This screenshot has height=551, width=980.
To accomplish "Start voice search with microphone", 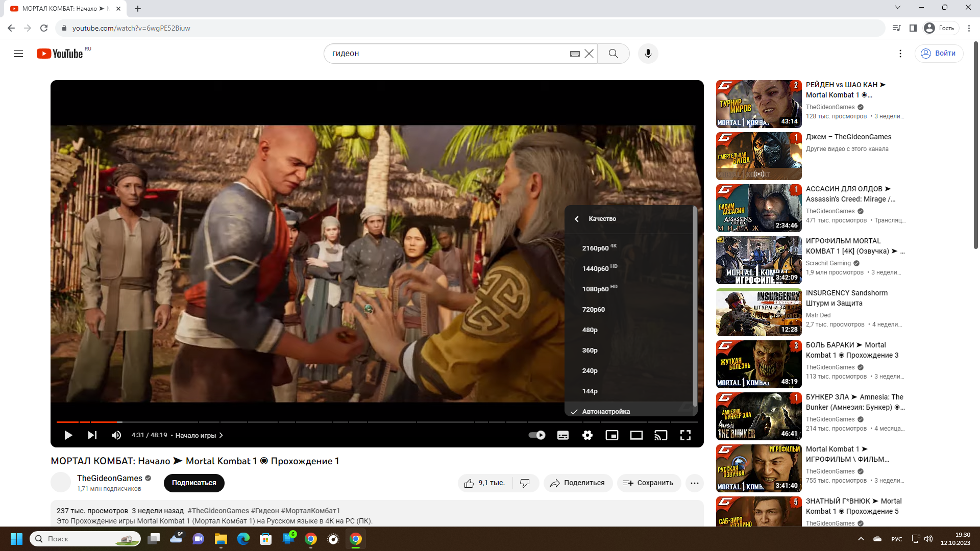I will pyautogui.click(x=648, y=54).
